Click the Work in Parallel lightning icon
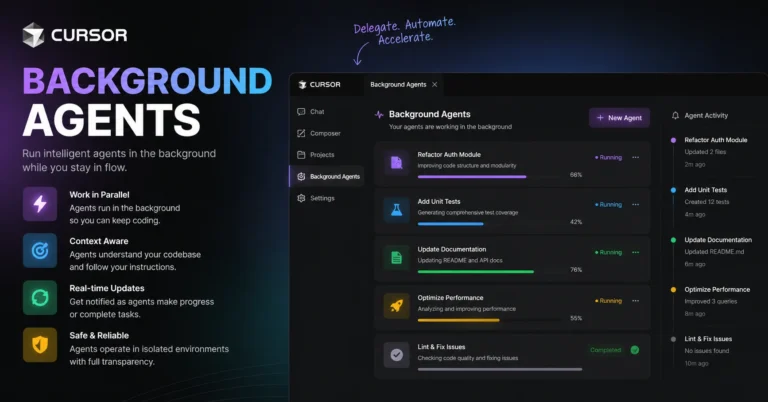Viewport: 768px width, 402px height. 40,204
